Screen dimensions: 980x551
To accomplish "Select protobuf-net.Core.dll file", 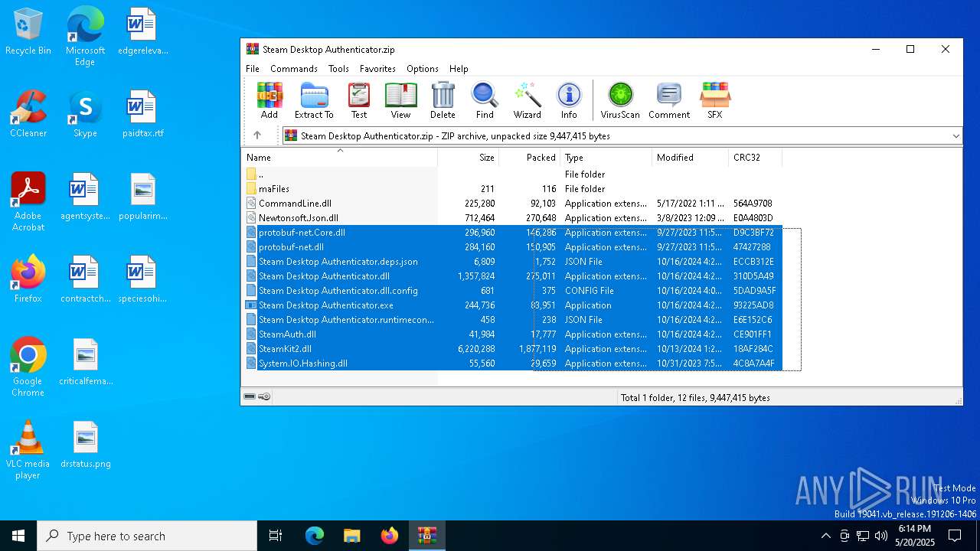I will click(x=513, y=233).
